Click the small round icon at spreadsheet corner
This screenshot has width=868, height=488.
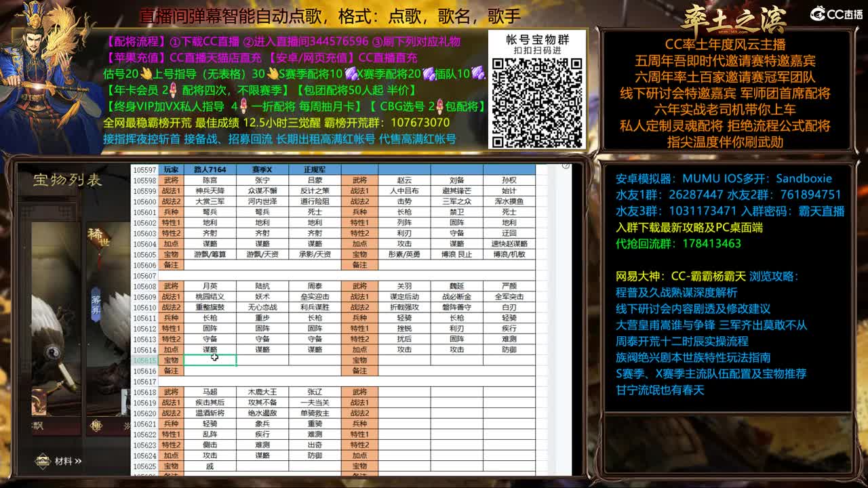click(566, 166)
